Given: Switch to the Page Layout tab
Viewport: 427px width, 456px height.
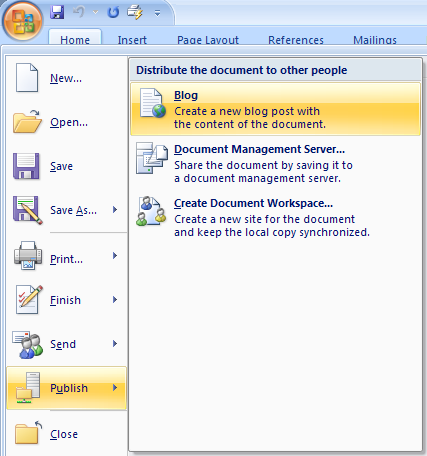Looking at the screenshot, I should [208, 39].
